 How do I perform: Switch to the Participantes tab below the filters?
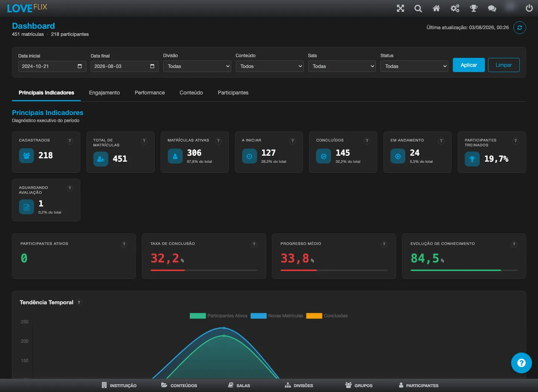point(233,93)
